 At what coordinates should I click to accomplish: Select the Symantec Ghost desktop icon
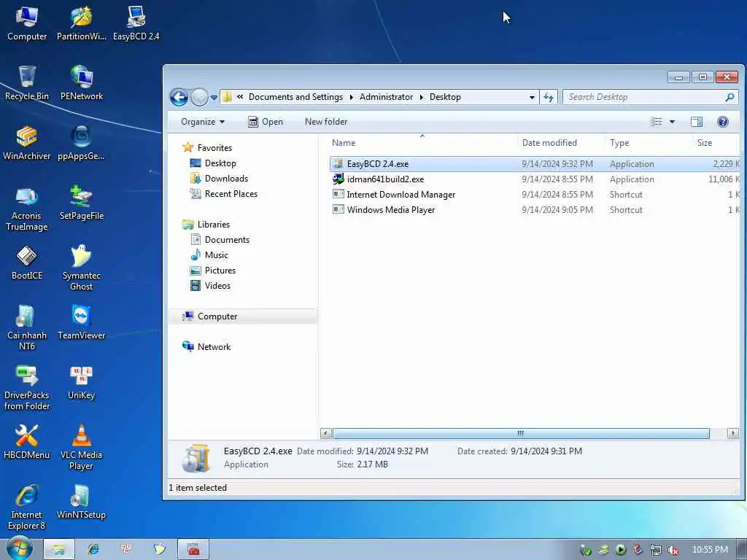(x=82, y=268)
